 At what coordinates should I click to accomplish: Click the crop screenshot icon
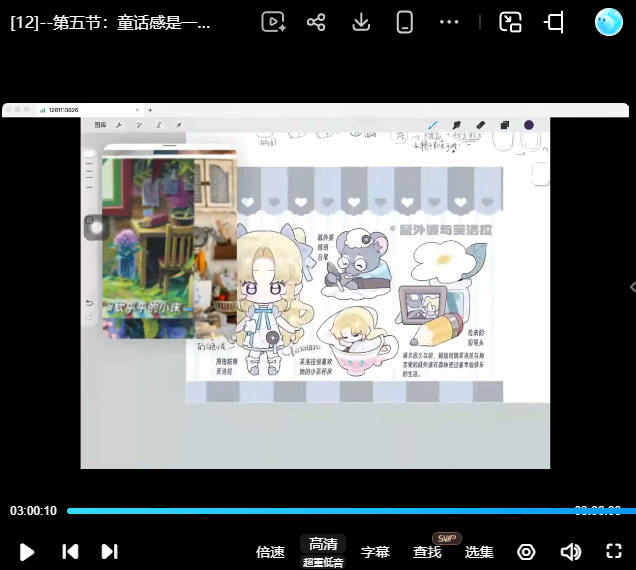click(x=554, y=22)
